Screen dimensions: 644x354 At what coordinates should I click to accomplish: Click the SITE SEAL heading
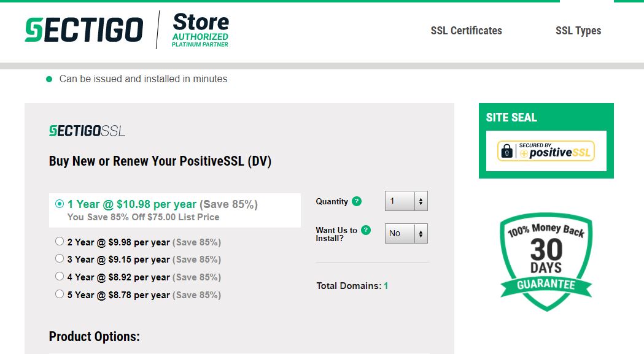click(x=511, y=117)
